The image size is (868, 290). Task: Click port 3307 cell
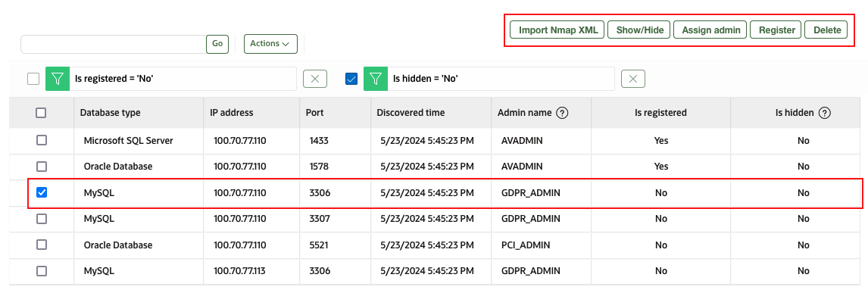coord(320,219)
